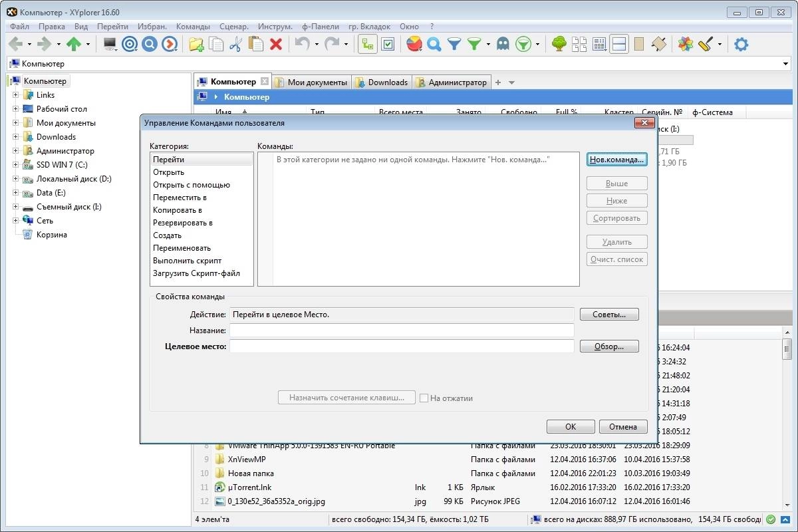Close the user commands dialog
This screenshot has height=532, width=798.
pos(644,122)
